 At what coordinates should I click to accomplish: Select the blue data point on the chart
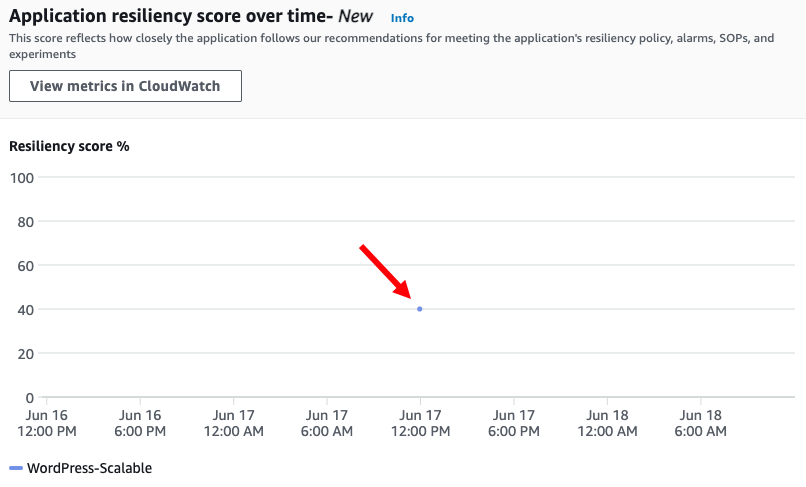(x=419, y=309)
